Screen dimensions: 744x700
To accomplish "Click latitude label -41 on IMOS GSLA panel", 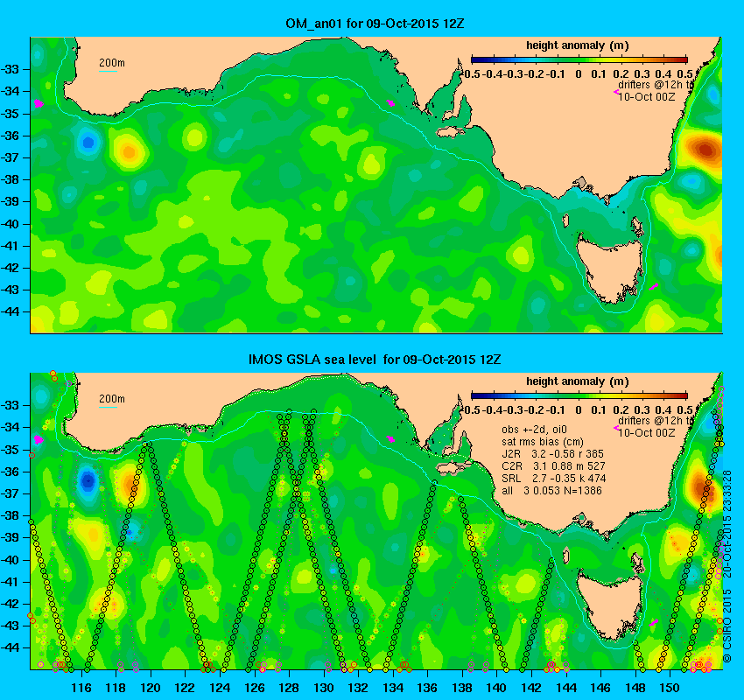I will tap(9, 581).
